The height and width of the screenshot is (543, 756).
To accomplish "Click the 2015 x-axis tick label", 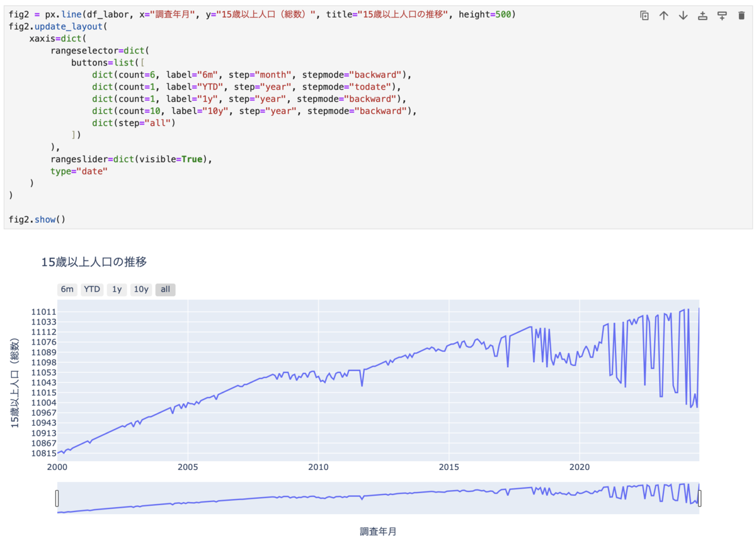I will (x=449, y=467).
